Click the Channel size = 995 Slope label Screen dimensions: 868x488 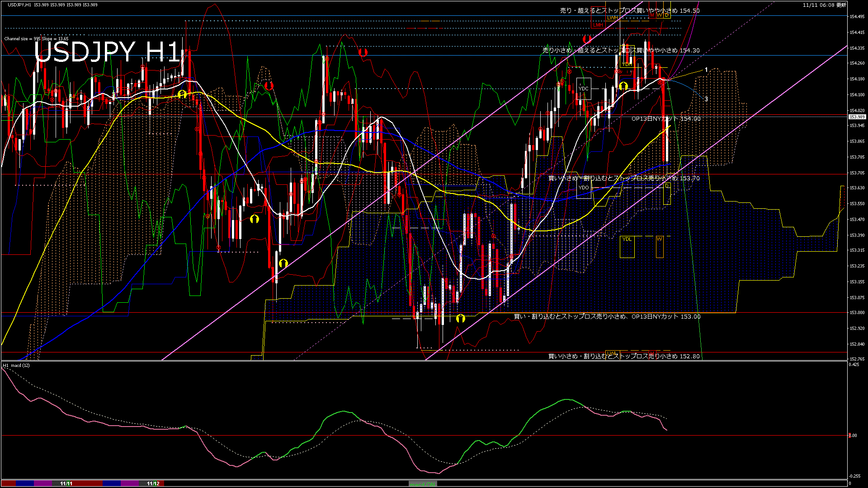point(36,39)
